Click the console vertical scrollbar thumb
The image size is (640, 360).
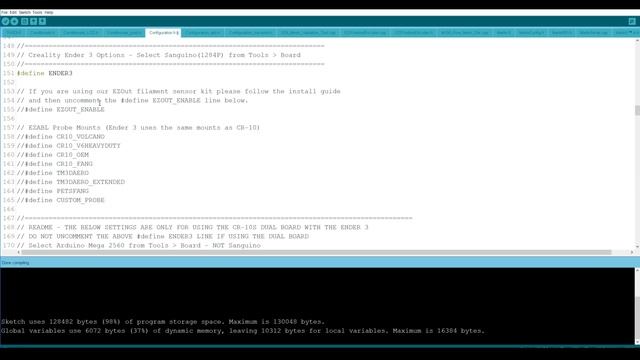(637, 317)
